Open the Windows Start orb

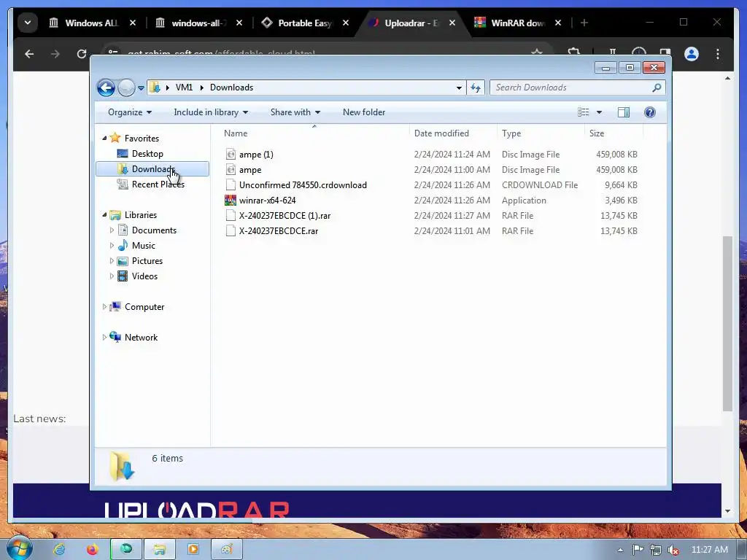(18, 548)
